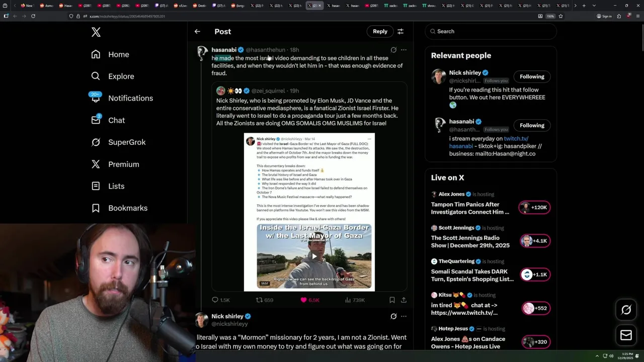Open a new browser tab
The image size is (644, 362).
pyautogui.click(x=584, y=6)
